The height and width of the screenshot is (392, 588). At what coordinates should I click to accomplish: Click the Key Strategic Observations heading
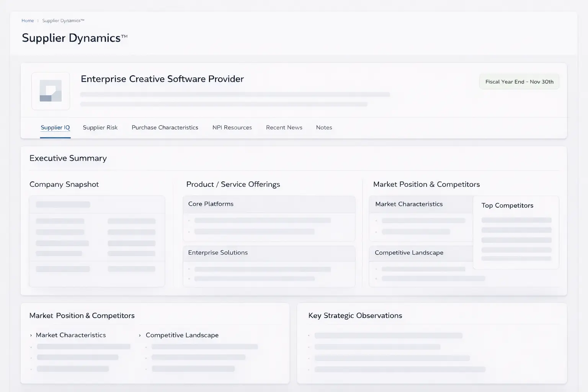point(355,315)
